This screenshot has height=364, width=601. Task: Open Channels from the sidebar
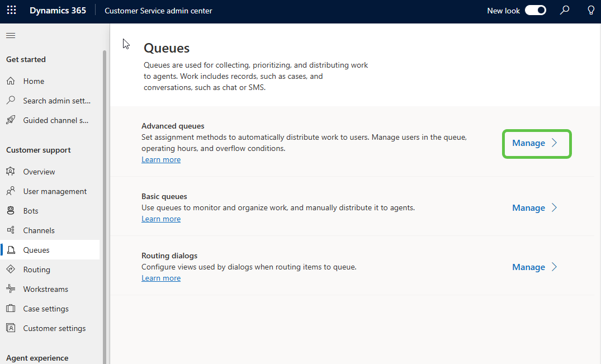click(x=39, y=230)
